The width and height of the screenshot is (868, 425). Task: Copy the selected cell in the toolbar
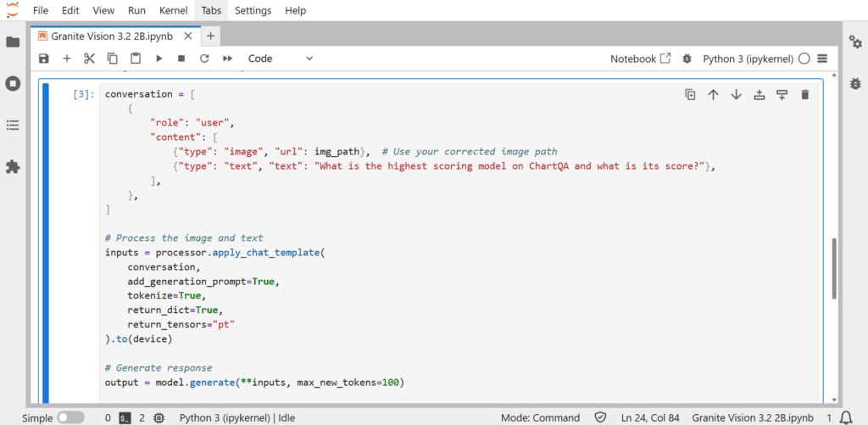(113, 59)
